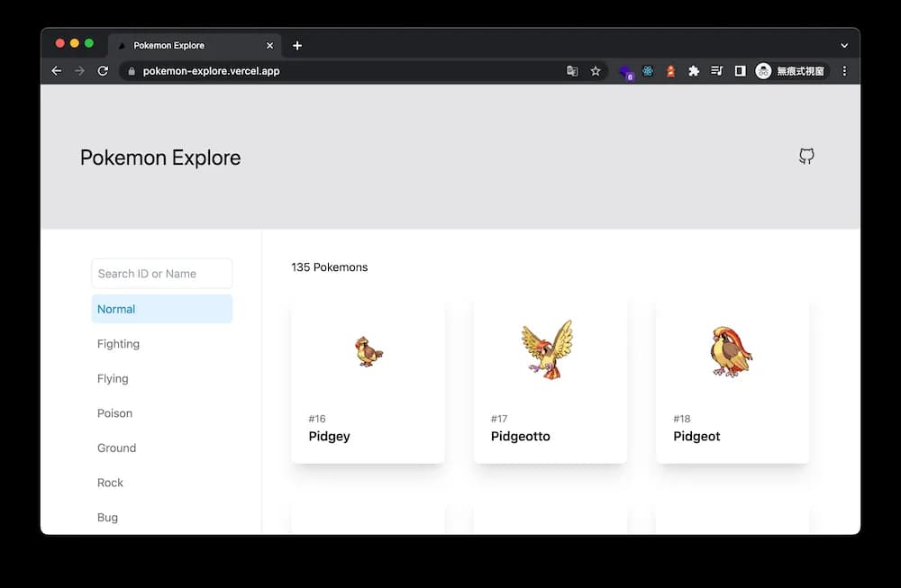Viewport: 901px width, 588px height.
Task: Click the Pidgey name label
Action: tap(329, 436)
